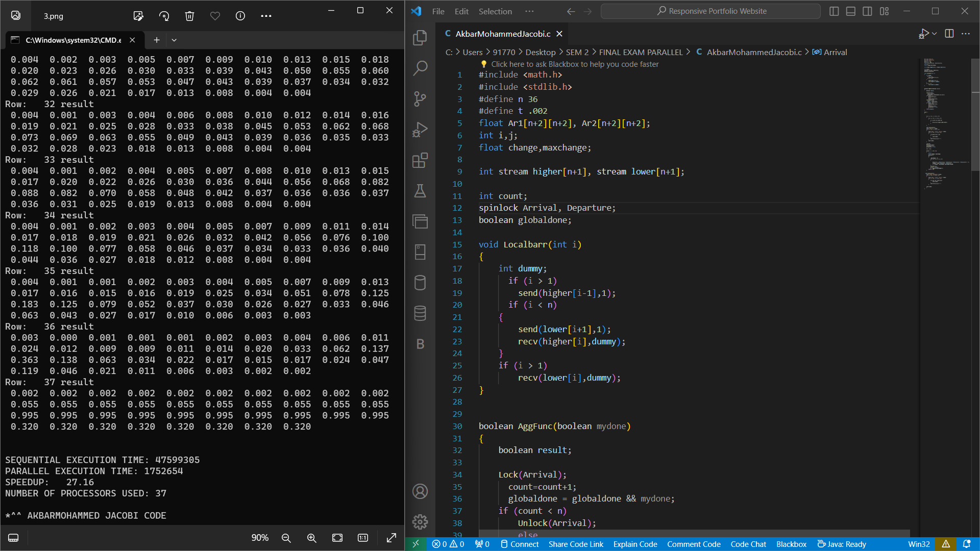Open Testing flask icon in activity bar
This screenshot has width=980, height=551.
point(420,191)
